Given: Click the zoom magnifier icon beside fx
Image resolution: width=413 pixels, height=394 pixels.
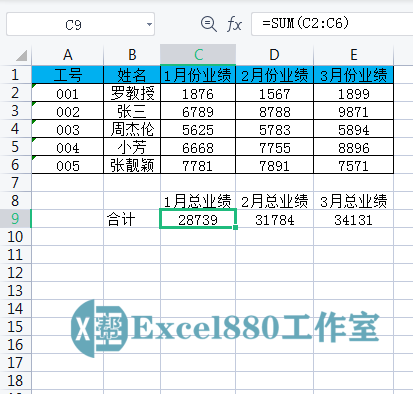Looking at the screenshot, I should point(209,24).
